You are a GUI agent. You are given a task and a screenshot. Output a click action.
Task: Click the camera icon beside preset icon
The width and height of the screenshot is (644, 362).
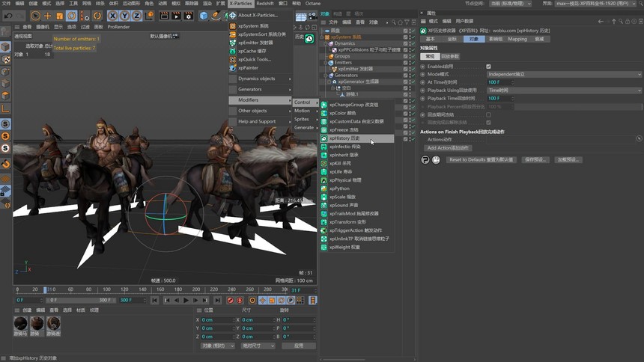436,159
